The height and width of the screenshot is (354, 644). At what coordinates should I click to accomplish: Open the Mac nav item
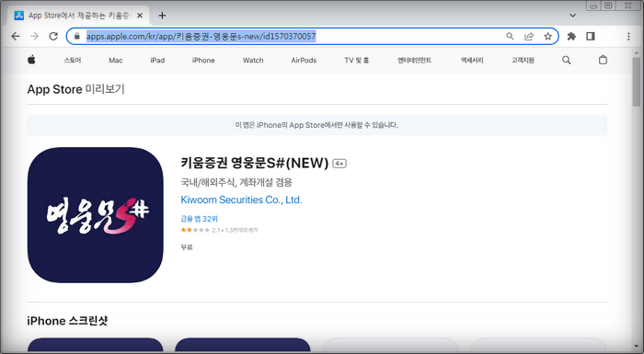tap(115, 61)
